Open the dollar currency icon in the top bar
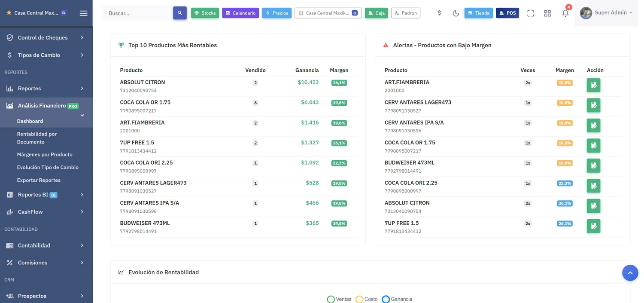Screen dimensions: 644x303 pos(439,13)
